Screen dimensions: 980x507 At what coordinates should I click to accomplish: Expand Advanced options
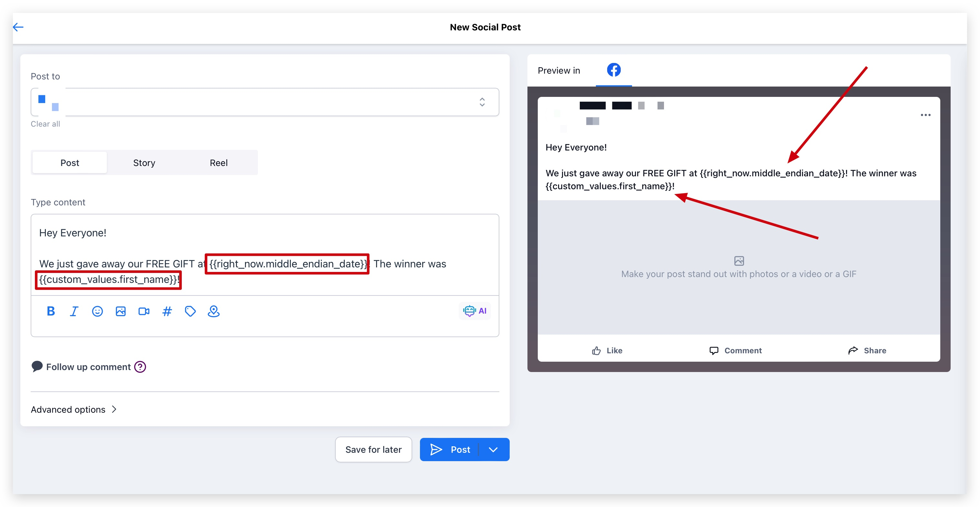(x=74, y=409)
